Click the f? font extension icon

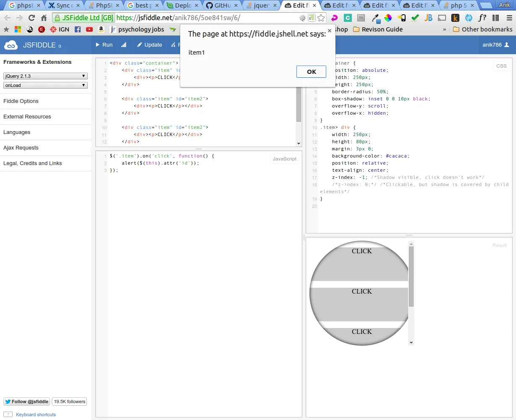[482, 18]
